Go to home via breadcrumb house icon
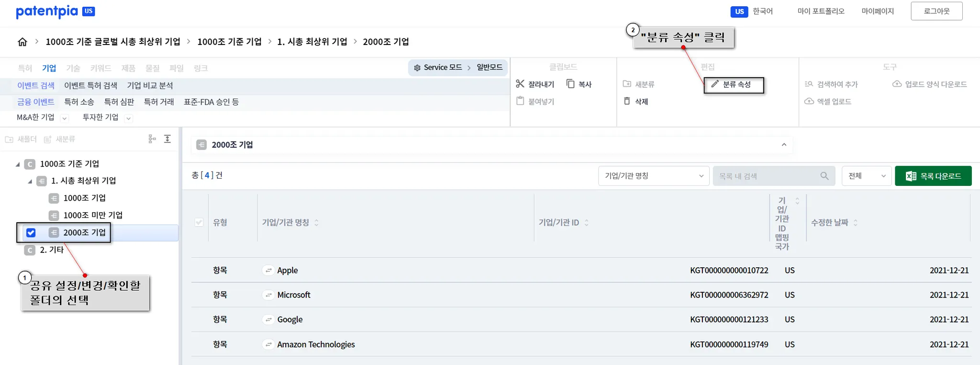Viewport: 980px width, 365px height. click(22, 42)
